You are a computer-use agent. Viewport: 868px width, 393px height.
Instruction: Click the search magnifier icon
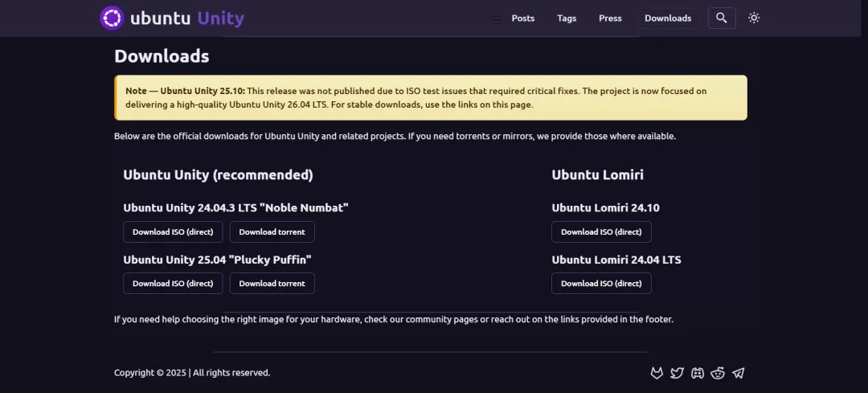(x=722, y=18)
